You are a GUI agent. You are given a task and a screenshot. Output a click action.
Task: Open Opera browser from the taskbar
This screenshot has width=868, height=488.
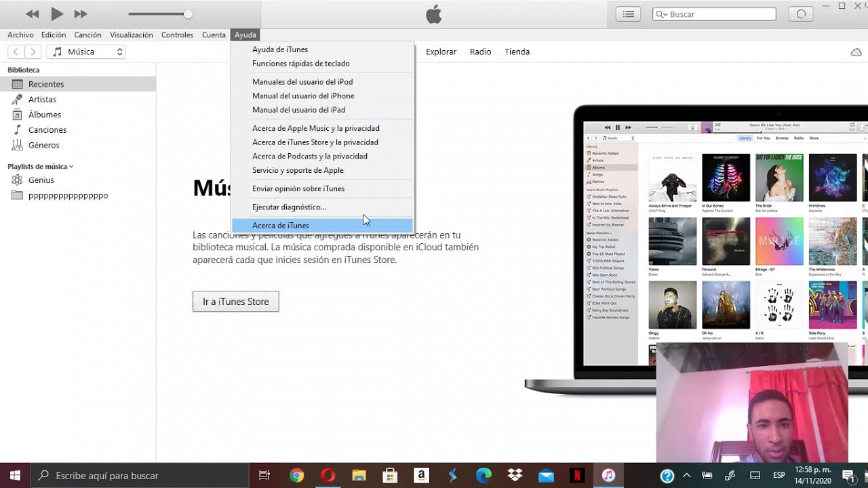point(328,475)
